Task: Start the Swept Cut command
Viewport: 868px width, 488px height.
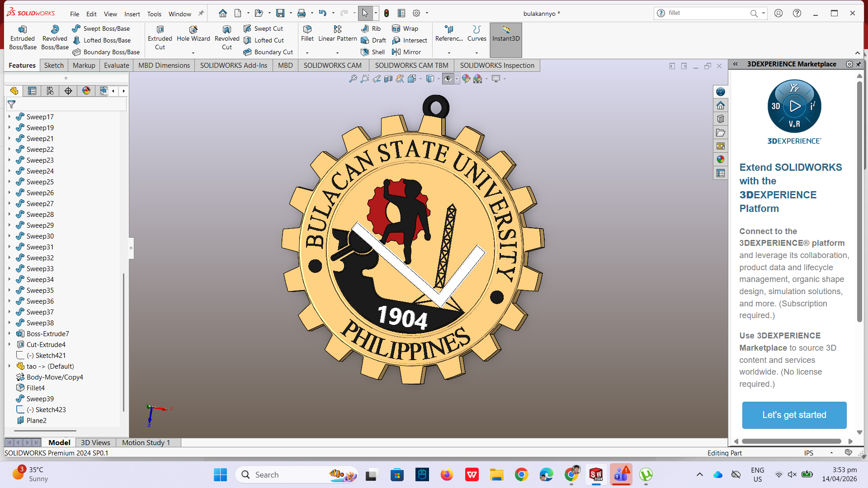Action: (x=263, y=28)
